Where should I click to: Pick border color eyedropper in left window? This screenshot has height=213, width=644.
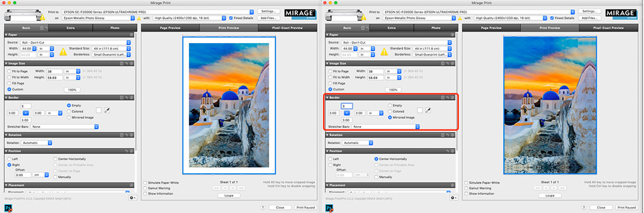(x=108, y=110)
